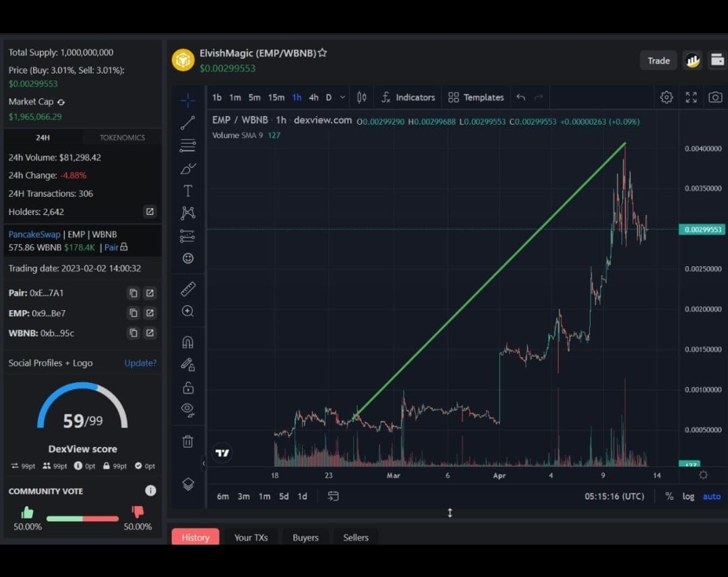Open the Templates menu

click(476, 97)
